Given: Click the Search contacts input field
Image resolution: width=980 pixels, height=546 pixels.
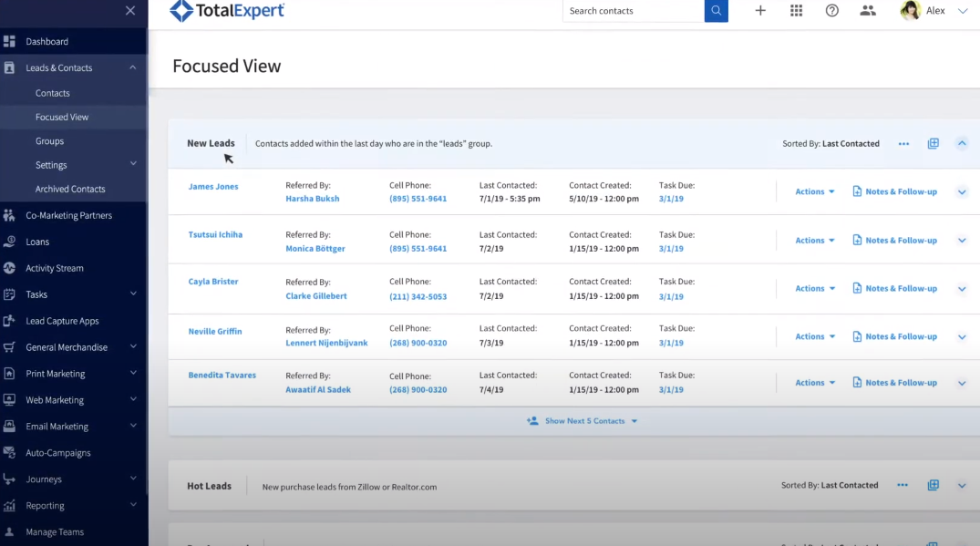Looking at the screenshot, I should click(633, 10).
